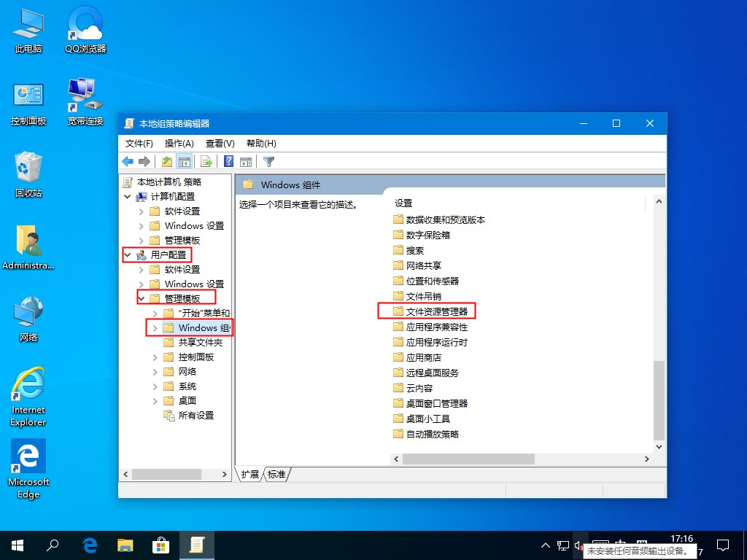Collapse the 计算机配置 tree node
The image size is (747, 560).
tap(127, 196)
